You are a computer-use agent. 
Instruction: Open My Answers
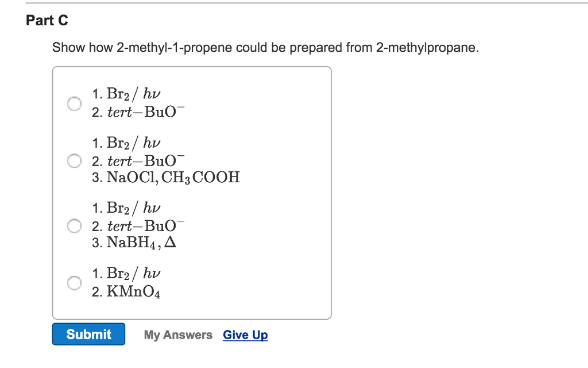[x=177, y=334]
